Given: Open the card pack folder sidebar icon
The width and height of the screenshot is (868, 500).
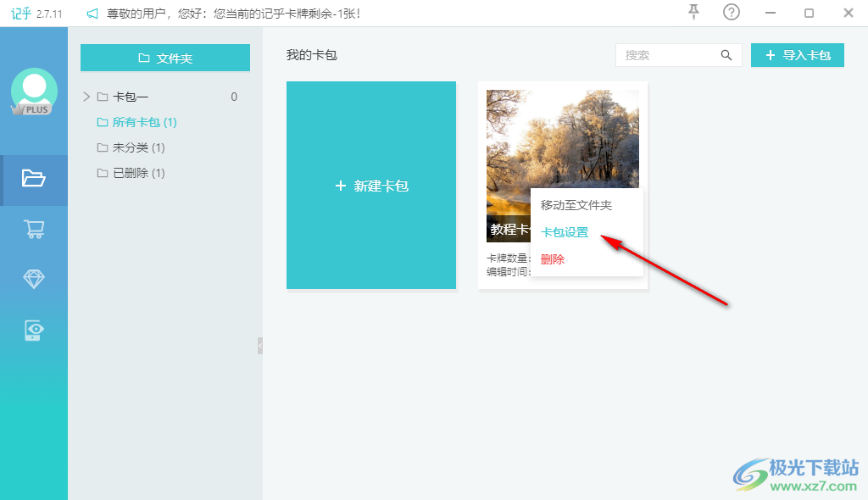Looking at the screenshot, I should 33,178.
